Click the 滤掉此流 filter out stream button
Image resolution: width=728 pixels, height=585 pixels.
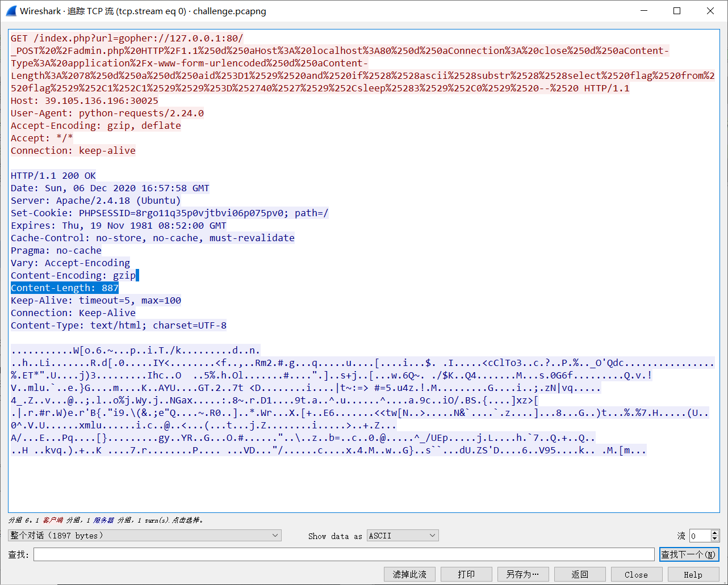pos(409,575)
